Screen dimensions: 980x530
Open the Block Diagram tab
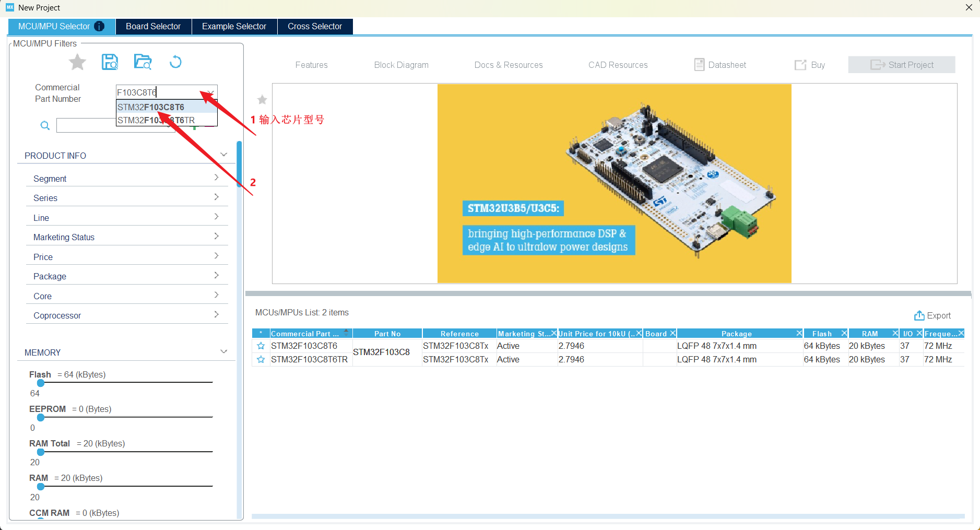pyautogui.click(x=402, y=65)
